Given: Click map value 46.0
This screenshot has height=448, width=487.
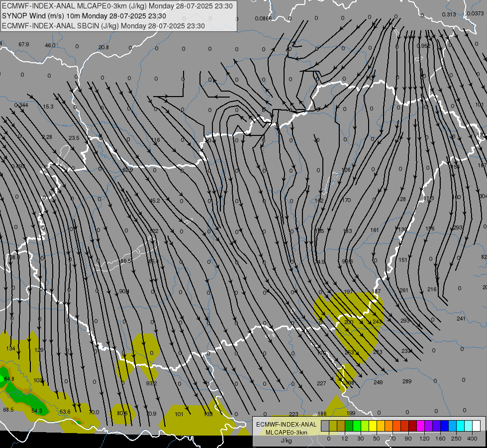Looking at the screenshot, I should point(50,45).
